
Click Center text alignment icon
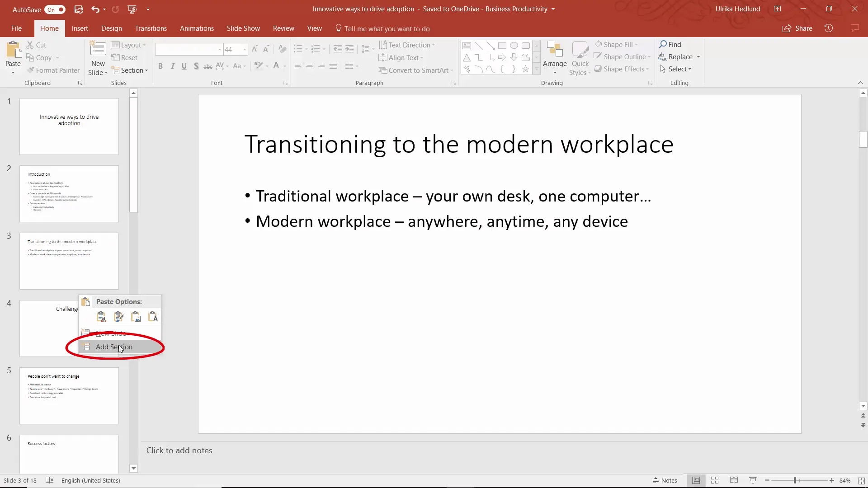coord(309,66)
